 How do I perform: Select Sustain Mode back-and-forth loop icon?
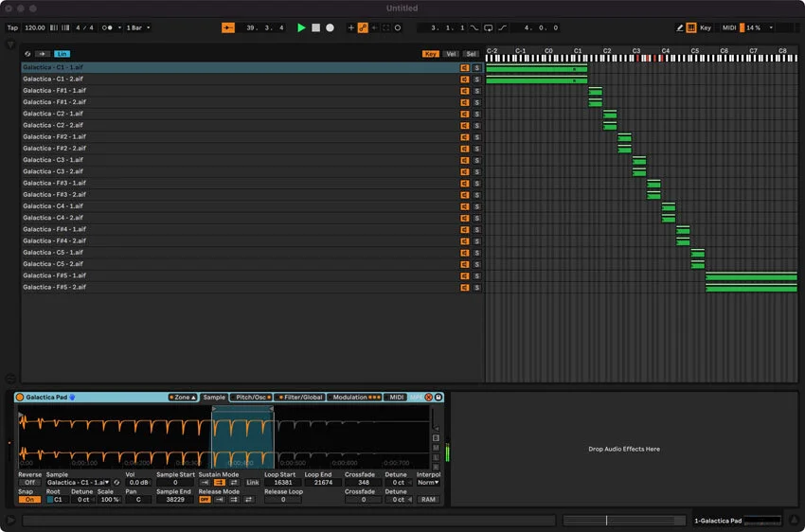[x=234, y=483]
